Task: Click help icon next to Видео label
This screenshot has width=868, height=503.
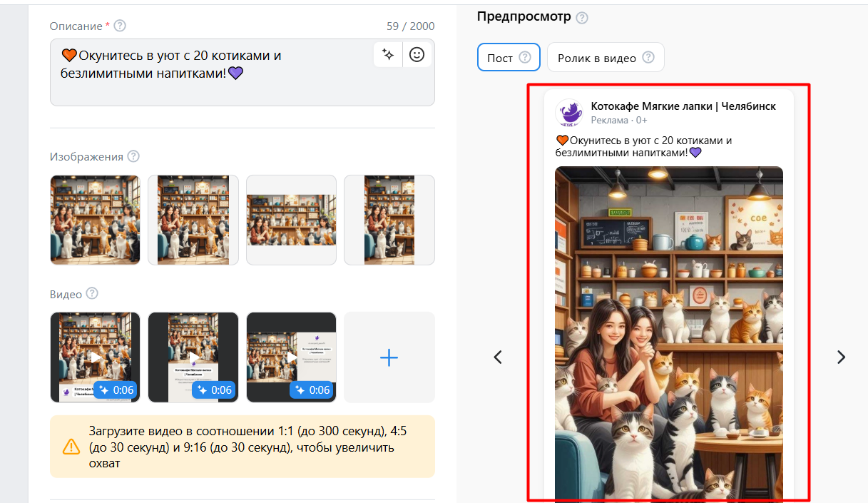Action: click(x=91, y=293)
